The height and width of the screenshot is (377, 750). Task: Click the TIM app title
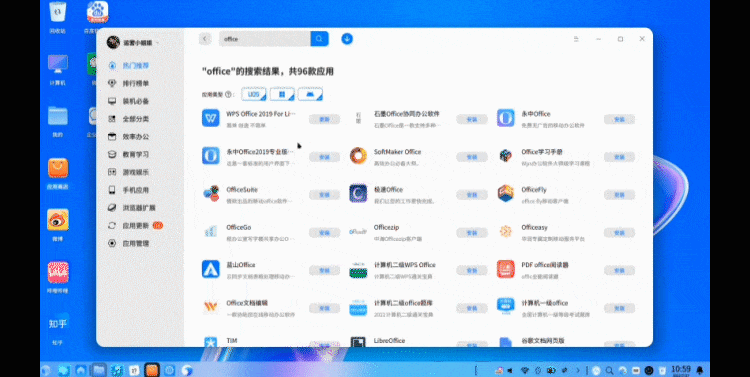pos(232,341)
